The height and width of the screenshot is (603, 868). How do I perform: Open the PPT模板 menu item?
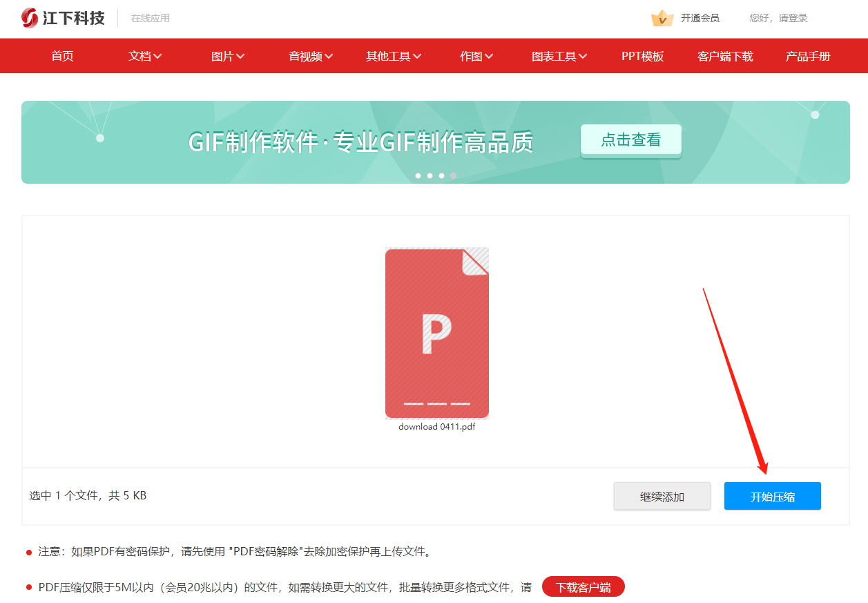point(642,56)
